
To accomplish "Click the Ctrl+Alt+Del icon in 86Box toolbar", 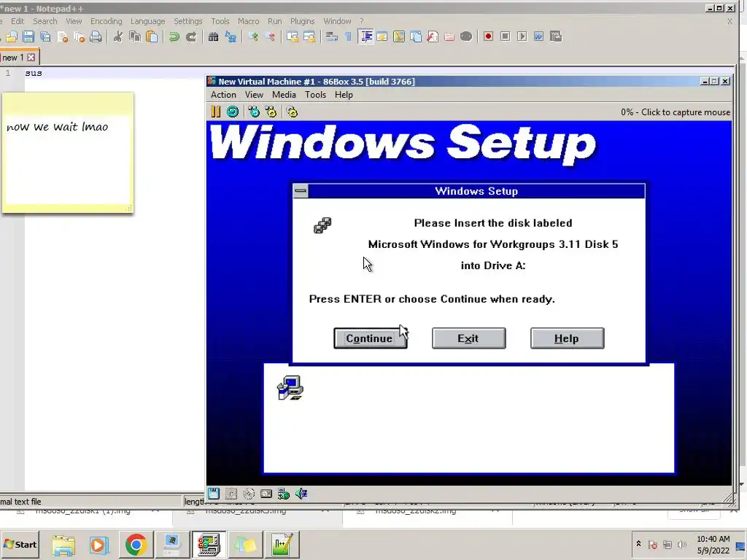I will tap(253, 112).
